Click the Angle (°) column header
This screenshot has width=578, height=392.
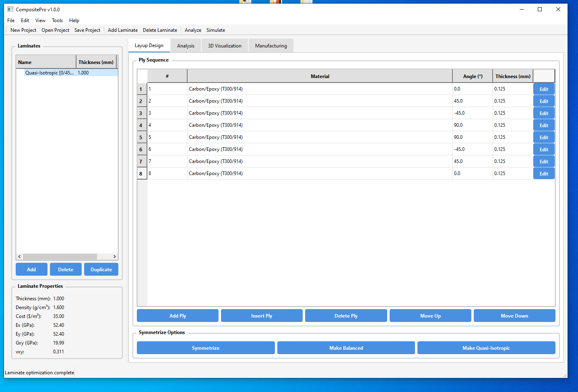pyautogui.click(x=473, y=76)
